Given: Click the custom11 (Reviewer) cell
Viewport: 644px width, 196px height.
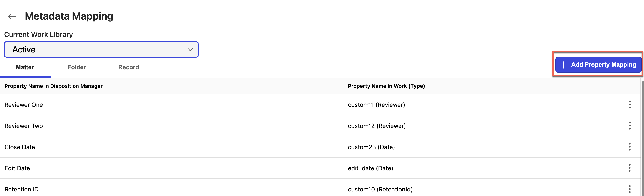Looking at the screenshot, I should click(376, 105).
